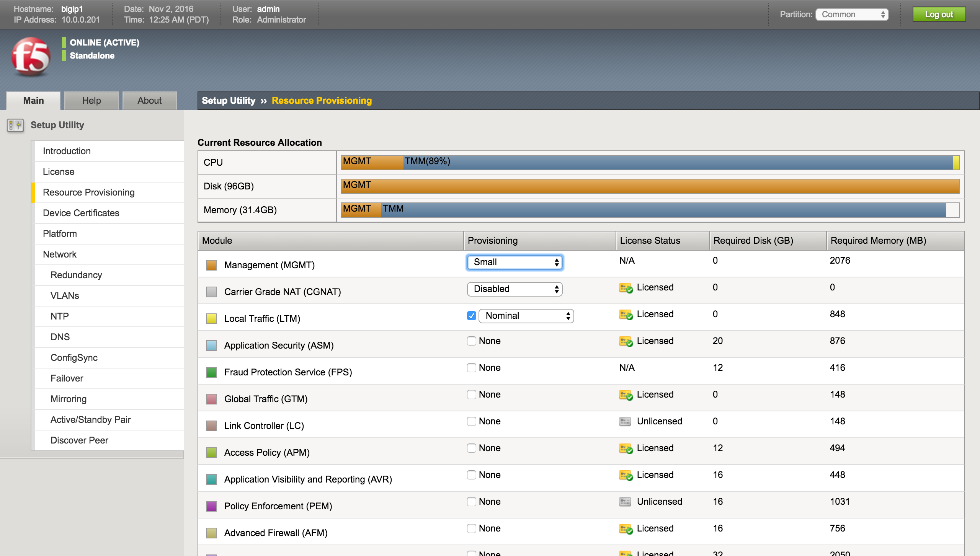
Task: Click the PEM Unlicensed status icon
Action: [625, 502]
